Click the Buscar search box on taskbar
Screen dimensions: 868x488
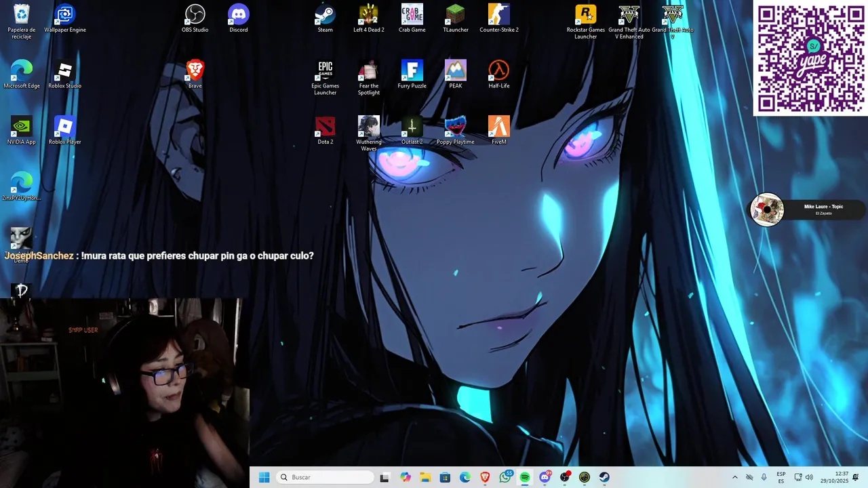click(325, 477)
